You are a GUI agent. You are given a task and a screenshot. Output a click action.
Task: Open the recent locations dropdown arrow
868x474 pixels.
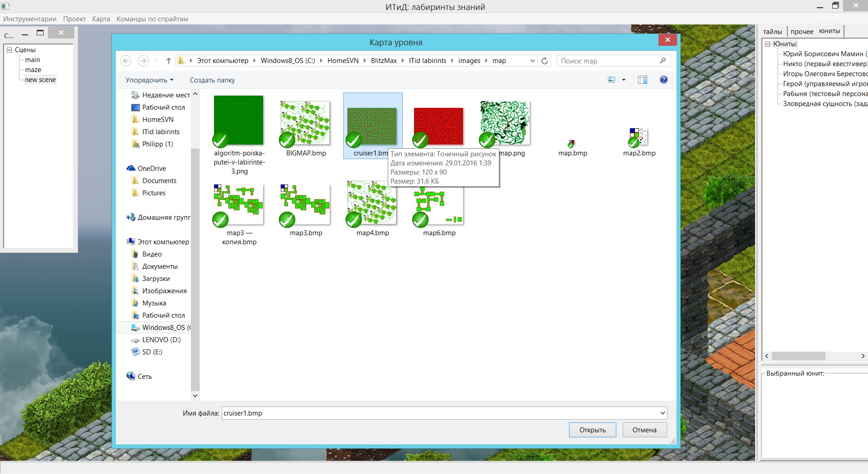[x=156, y=61]
